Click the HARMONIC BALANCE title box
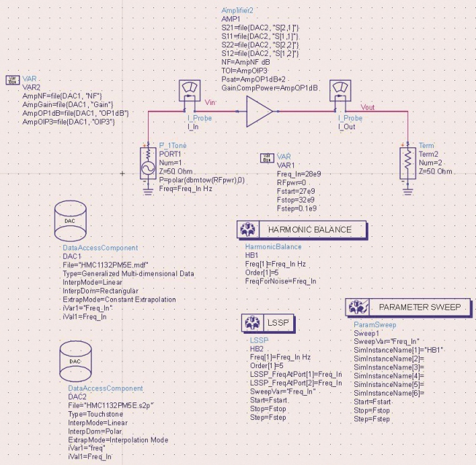 [309, 229]
